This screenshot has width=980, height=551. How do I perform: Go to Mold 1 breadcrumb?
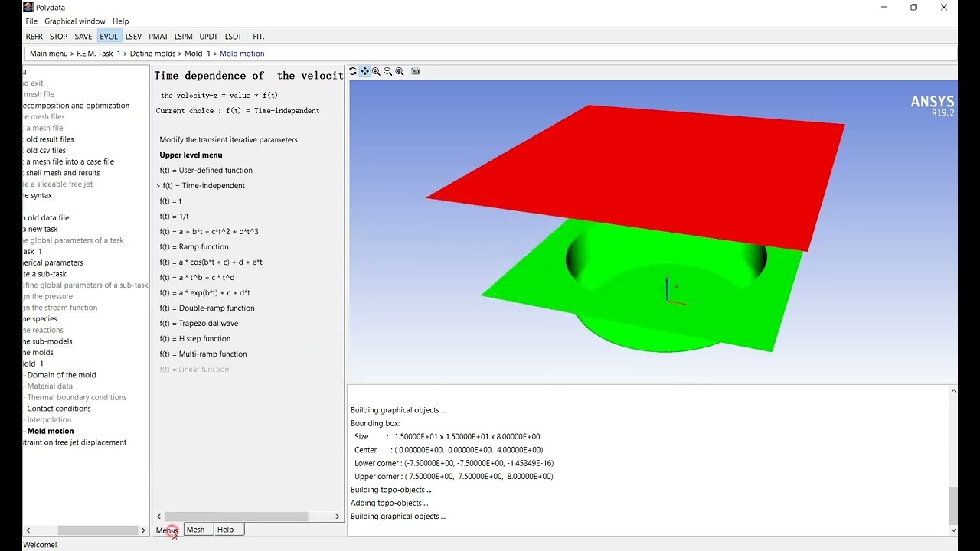pyautogui.click(x=198, y=54)
